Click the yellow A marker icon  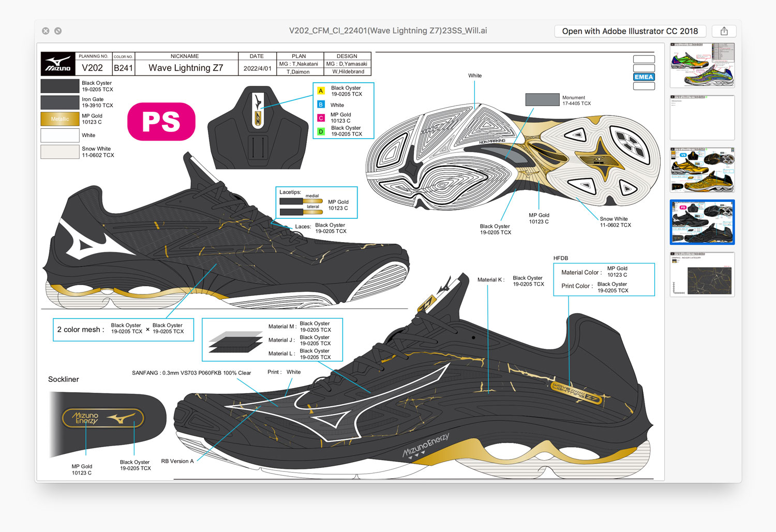(x=321, y=91)
